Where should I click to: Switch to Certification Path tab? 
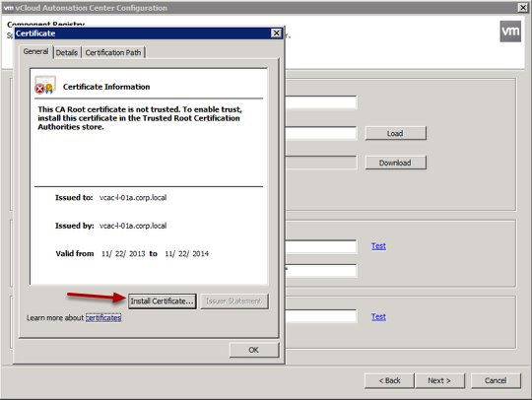(113, 52)
